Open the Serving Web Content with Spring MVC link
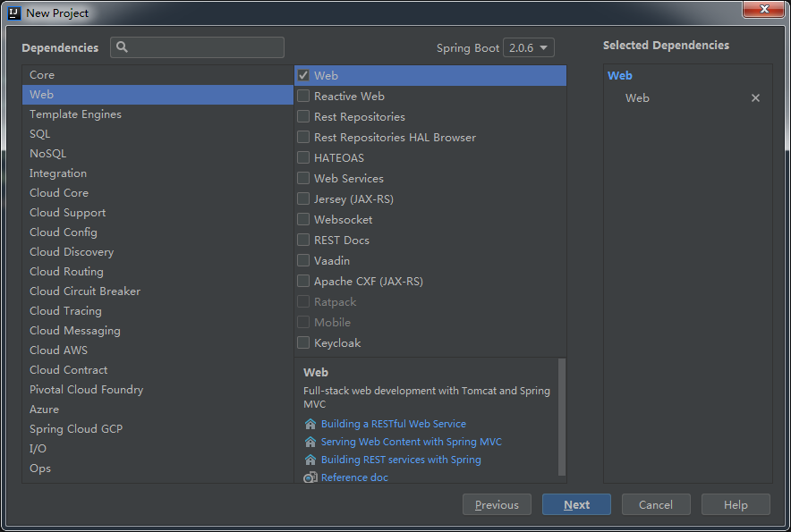Image resolution: width=791 pixels, height=532 pixels. point(411,441)
